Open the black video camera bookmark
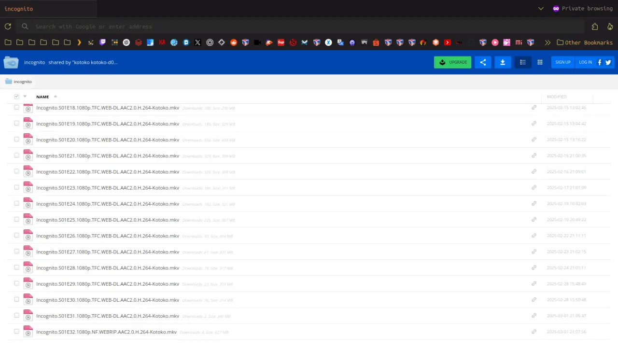This screenshot has height=364, width=618. tap(257, 42)
